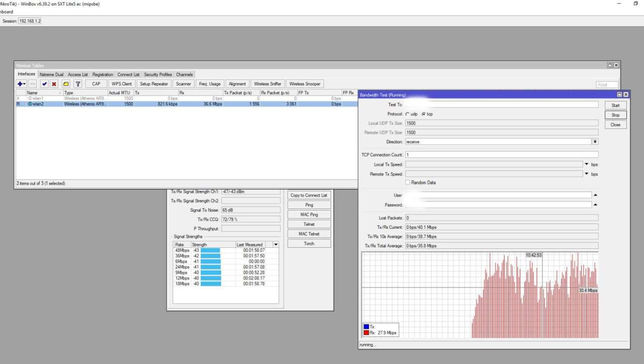The width and height of the screenshot is (644, 364).
Task: Click the Enable checkmark icon in toolbar
Action: point(44,84)
